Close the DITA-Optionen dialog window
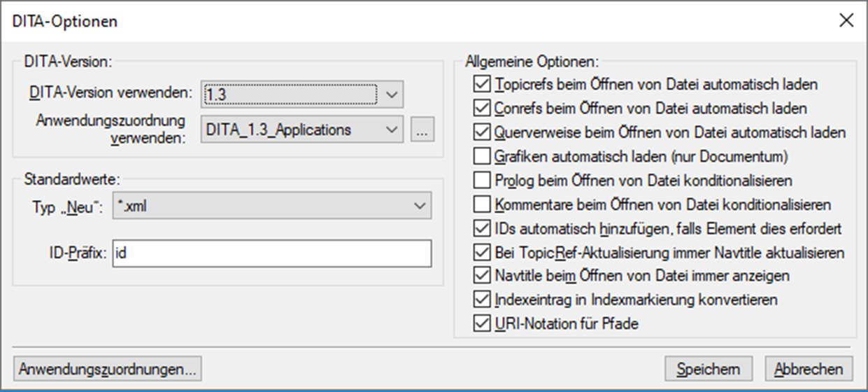The image size is (868, 392). click(846, 20)
